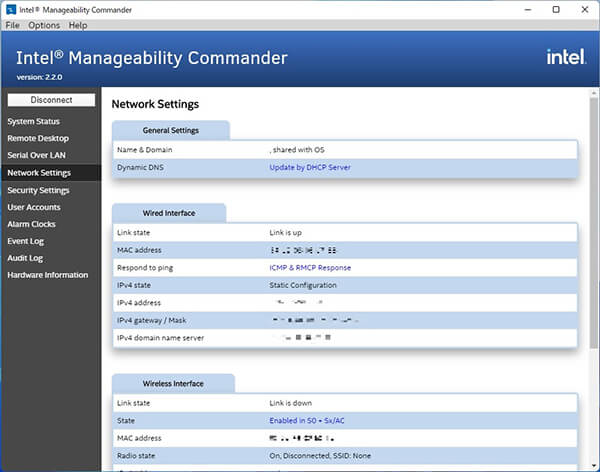Click the wired MAC address value
The height and width of the screenshot is (472, 600).
tap(303, 250)
